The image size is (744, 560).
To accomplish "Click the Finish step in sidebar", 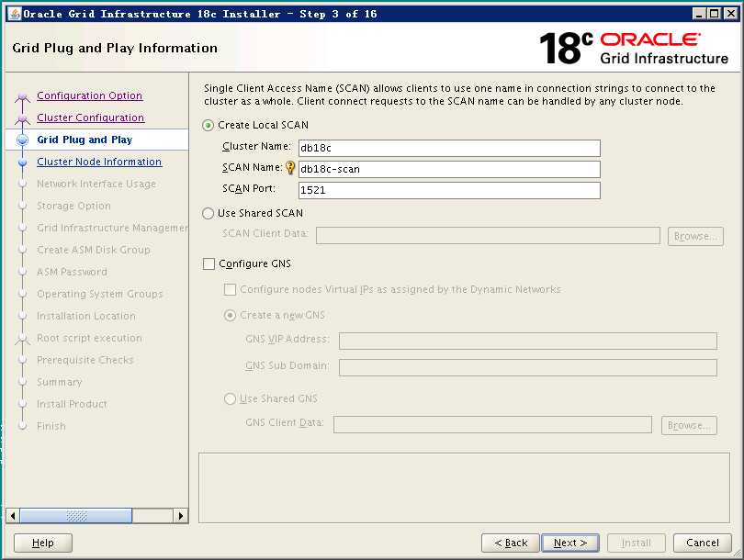I will [x=51, y=426].
